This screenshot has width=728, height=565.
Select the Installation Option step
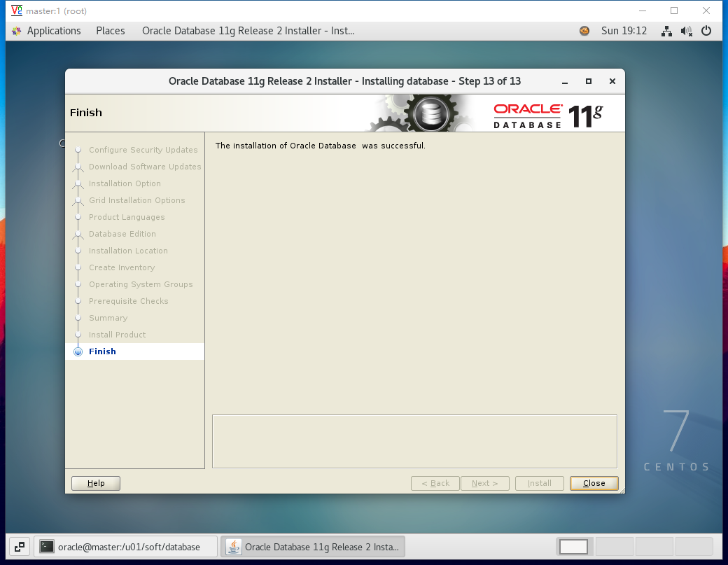click(125, 183)
